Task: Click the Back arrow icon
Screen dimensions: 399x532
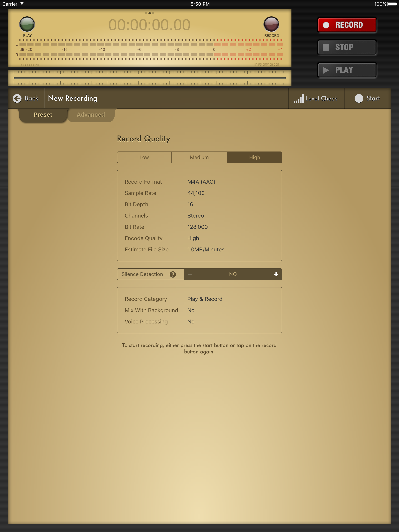Action: [17, 98]
